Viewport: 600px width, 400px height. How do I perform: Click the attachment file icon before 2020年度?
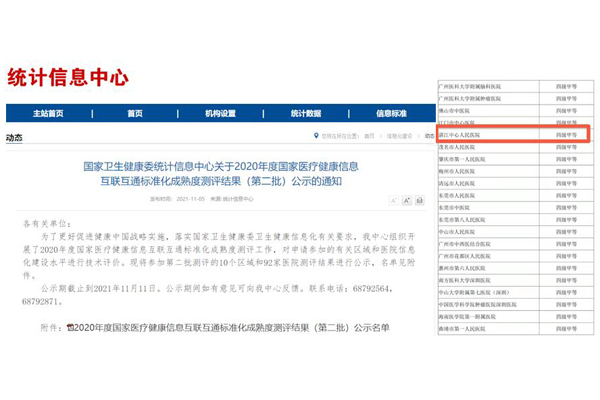70,328
